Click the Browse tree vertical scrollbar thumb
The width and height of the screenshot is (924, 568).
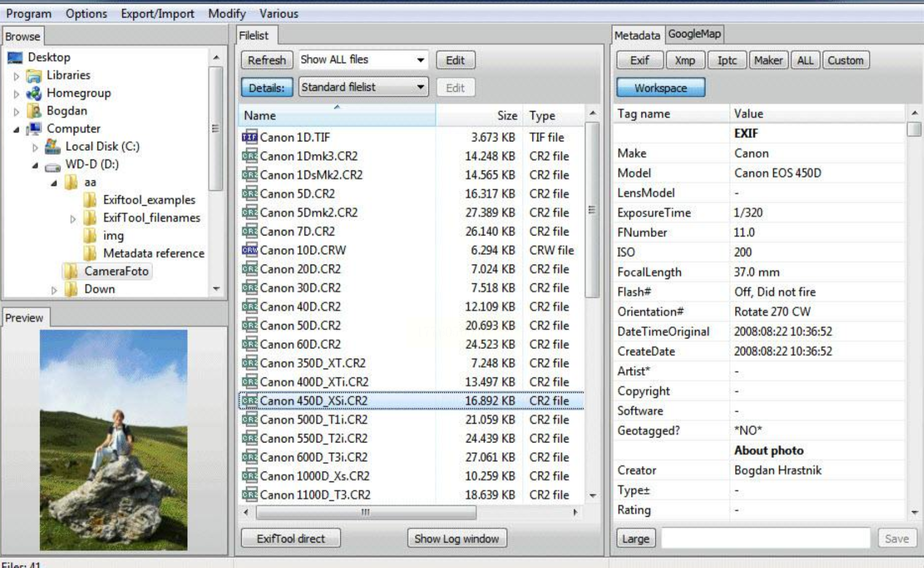point(216,129)
